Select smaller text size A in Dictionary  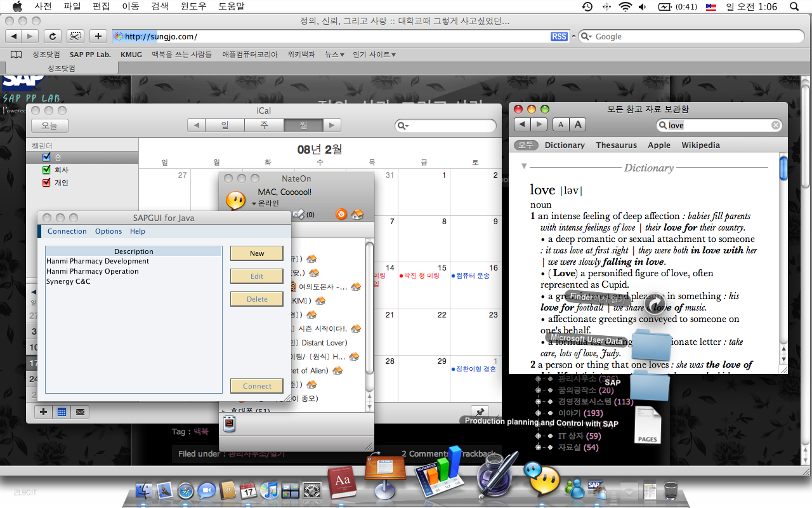[561, 124]
